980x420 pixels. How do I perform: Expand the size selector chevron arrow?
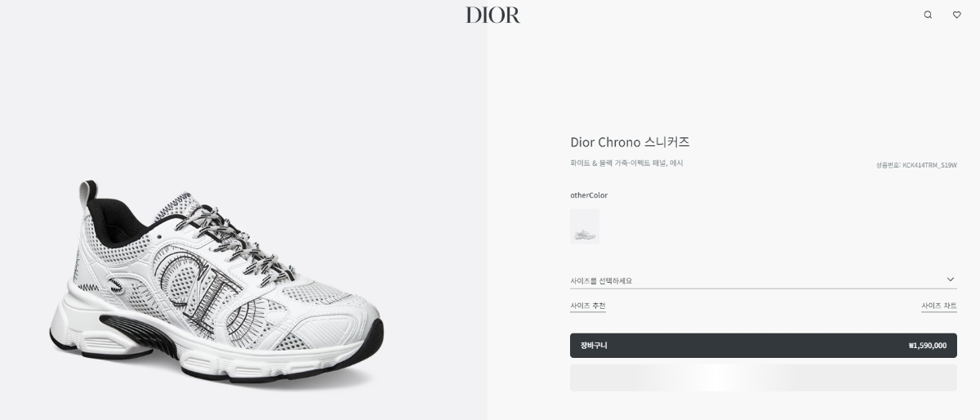pyautogui.click(x=951, y=279)
